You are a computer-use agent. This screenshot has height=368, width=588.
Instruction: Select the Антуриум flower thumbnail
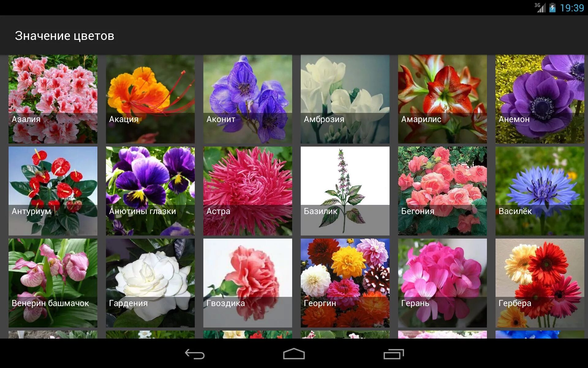pyautogui.click(x=53, y=191)
